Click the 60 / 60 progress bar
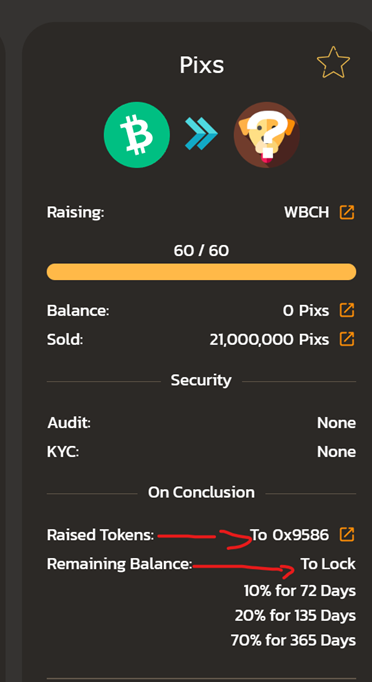The width and height of the screenshot is (372, 682). click(201, 272)
